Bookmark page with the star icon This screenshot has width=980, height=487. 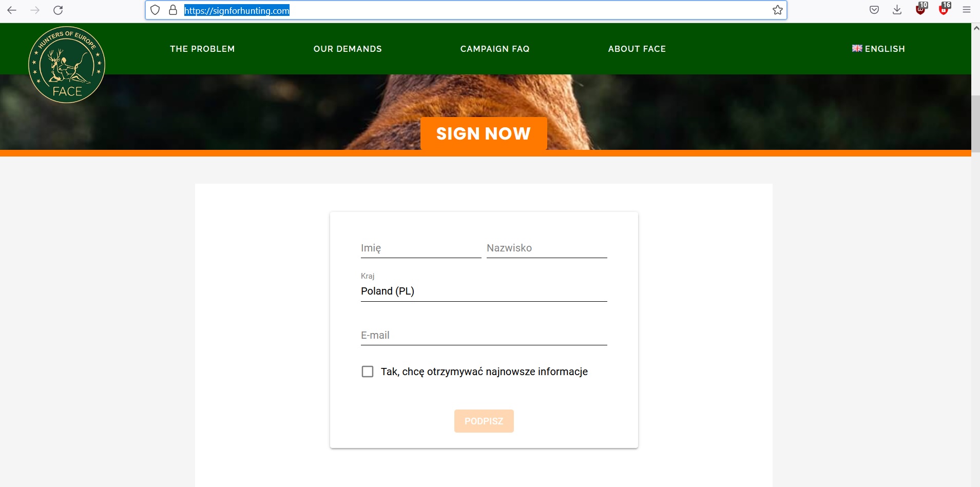777,10
